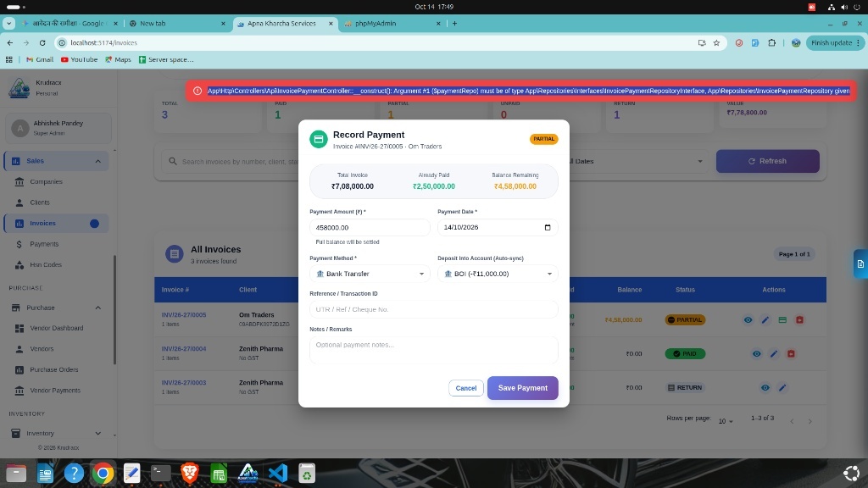The width and height of the screenshot is (868, 488).
Task: Click the Save Payment button
Action: point(522,388)
